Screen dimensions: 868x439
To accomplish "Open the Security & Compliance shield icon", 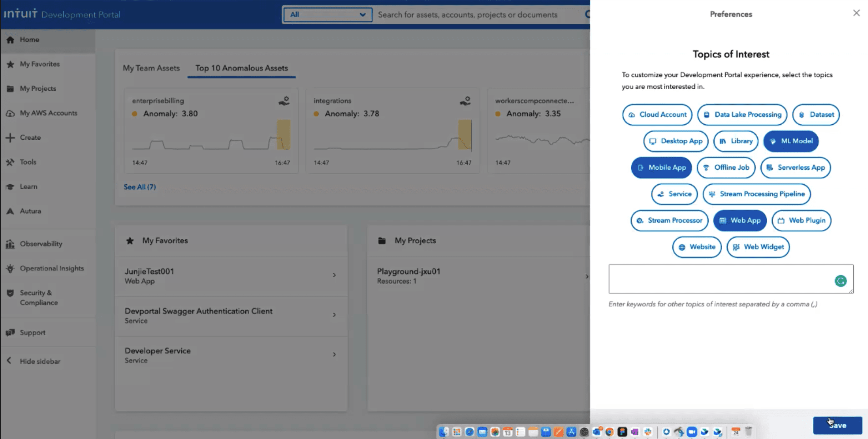I will click(10, 293).
